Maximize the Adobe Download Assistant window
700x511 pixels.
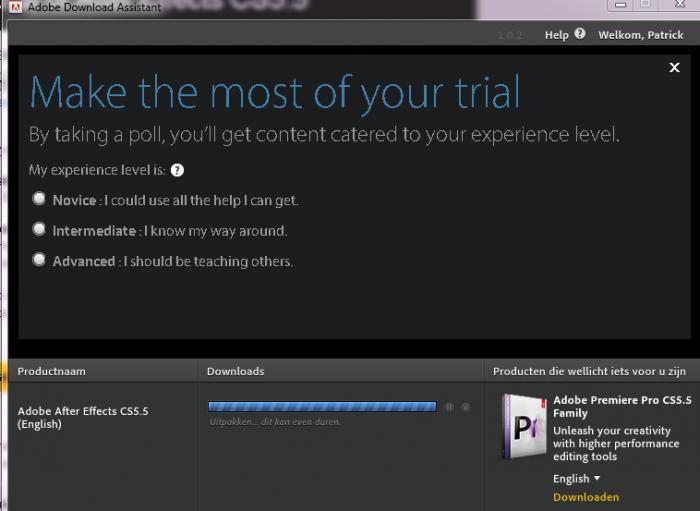[646, 4]
